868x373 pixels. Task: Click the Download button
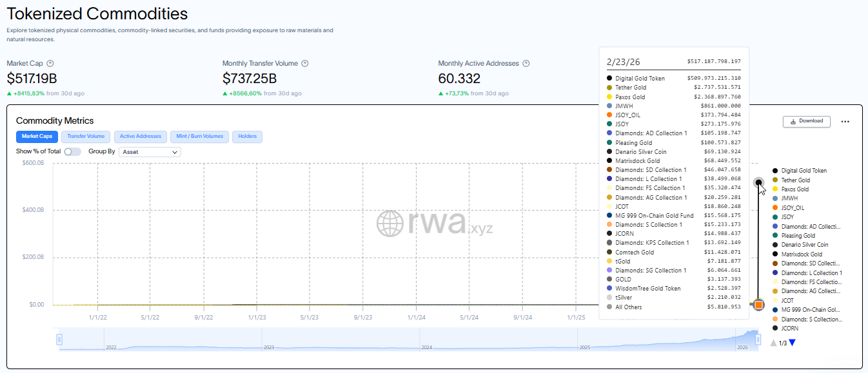point(806,121)
